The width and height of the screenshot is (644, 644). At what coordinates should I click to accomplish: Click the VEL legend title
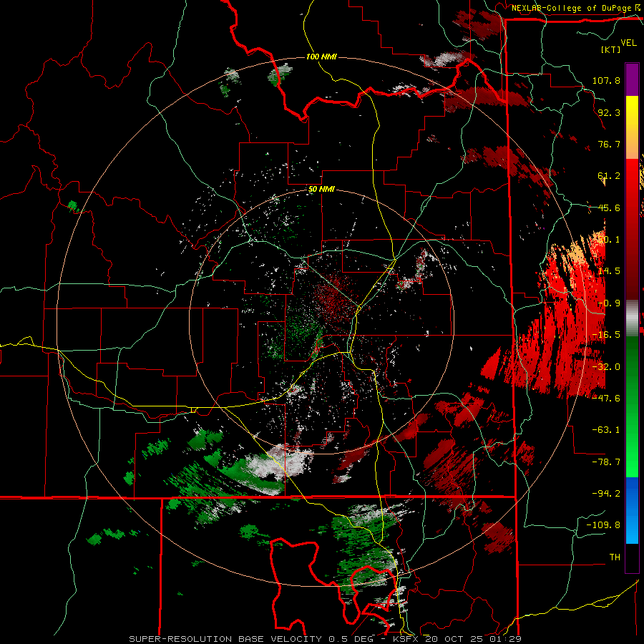click(629, 43)
